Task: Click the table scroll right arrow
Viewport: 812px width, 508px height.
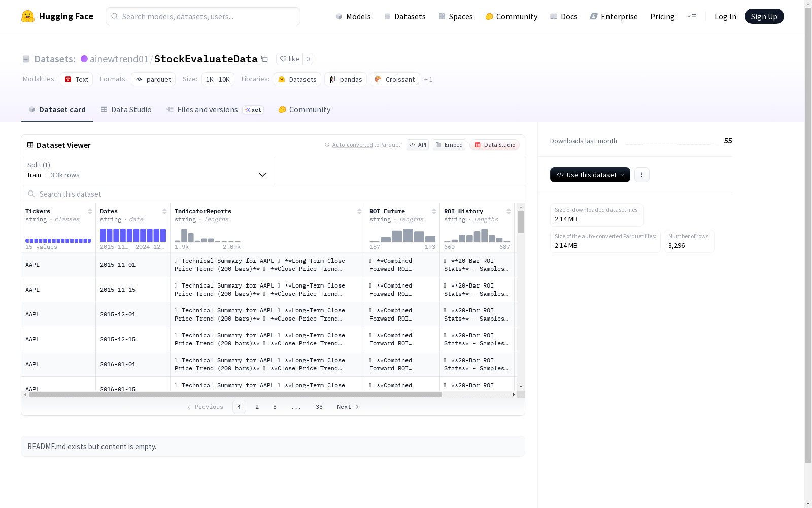Action: click(514, 394)
